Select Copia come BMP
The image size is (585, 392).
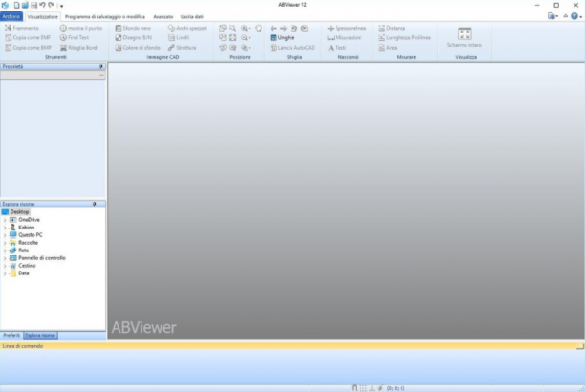[28, 48]
